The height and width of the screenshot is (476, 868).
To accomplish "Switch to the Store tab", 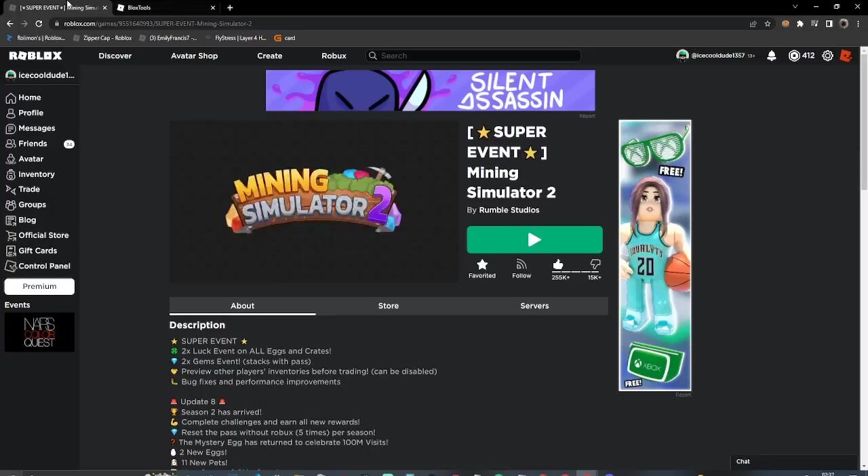I will coord(389,306).
